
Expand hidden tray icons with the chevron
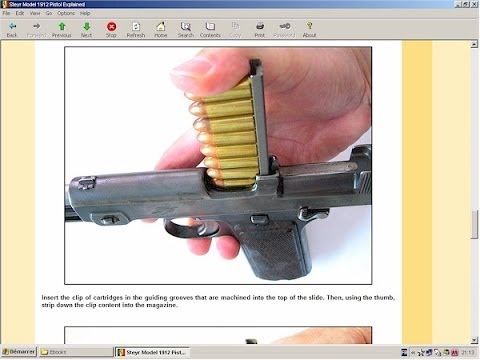coord(413,352)
